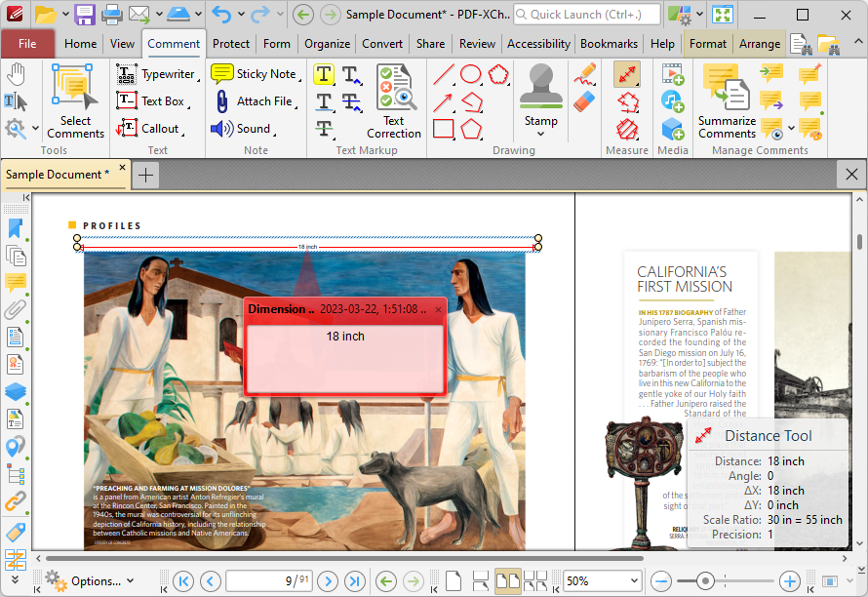Screen dimensions: 868x597
Task: Activate the Select Text tool
Action: pos(16,101)
